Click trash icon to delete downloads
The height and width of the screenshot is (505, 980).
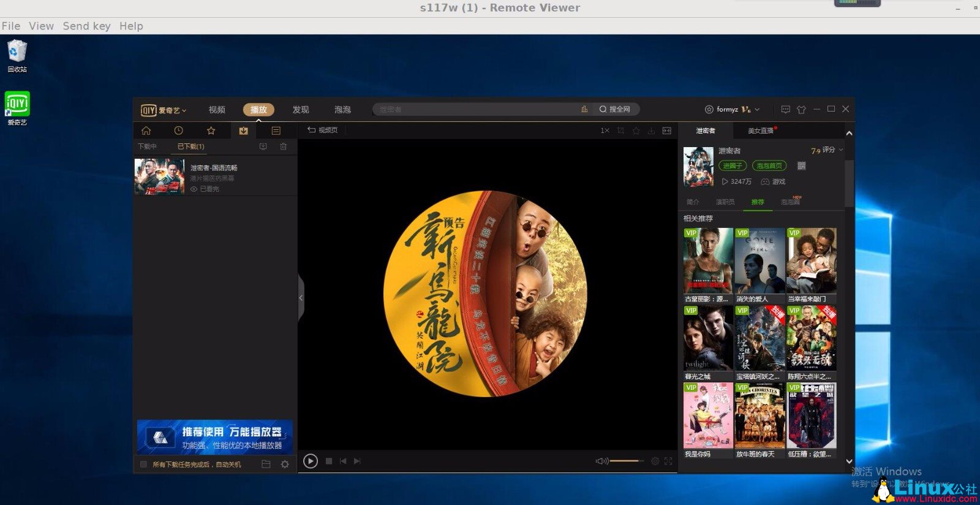tap(283, 146)
